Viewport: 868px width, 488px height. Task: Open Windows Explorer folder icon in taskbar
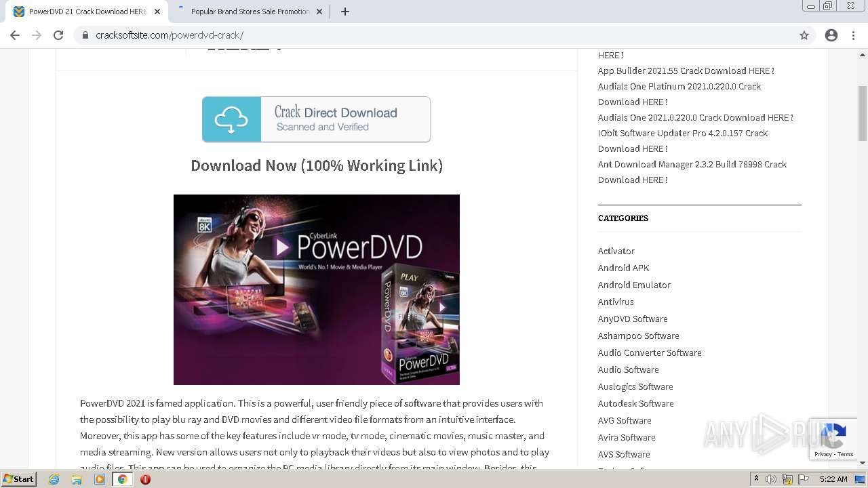click(77, 479)
